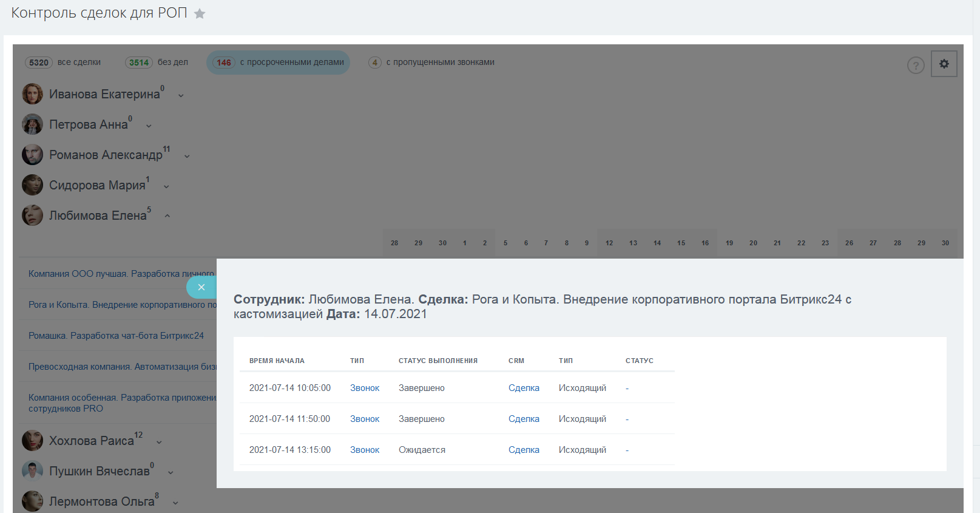Open the Сделка link for 13:15:00 call
Viewport: 980px width, 513px height.
point(524,450)
